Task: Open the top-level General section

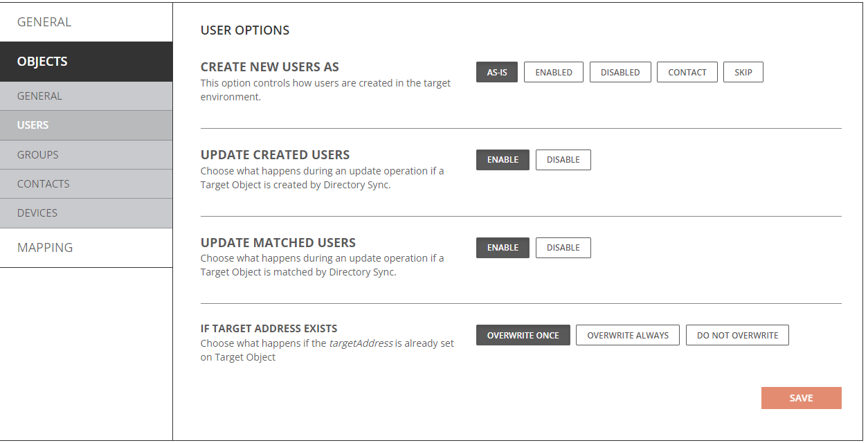Action: pos(44,21)
